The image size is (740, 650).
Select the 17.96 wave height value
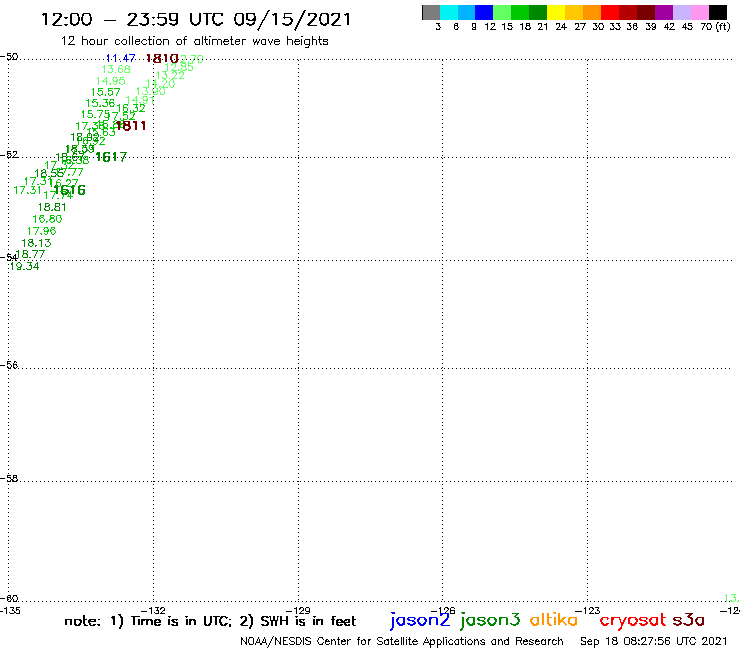tap(42, 231)
